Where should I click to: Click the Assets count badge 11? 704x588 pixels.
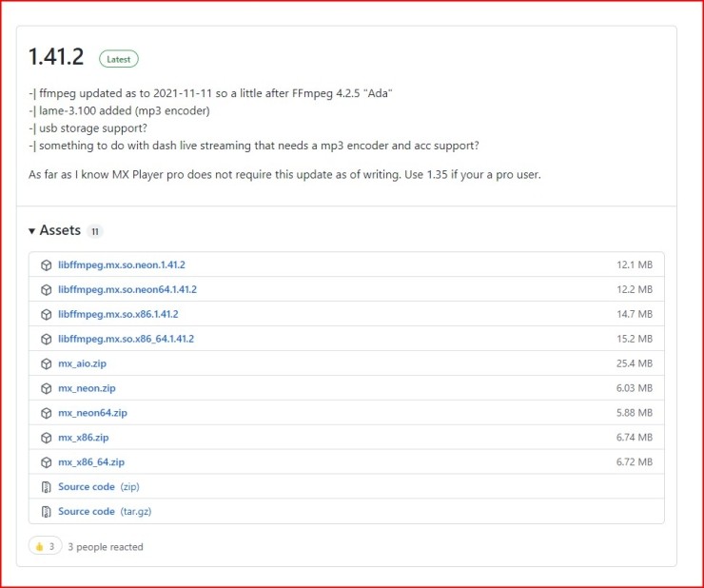[95, 231]
